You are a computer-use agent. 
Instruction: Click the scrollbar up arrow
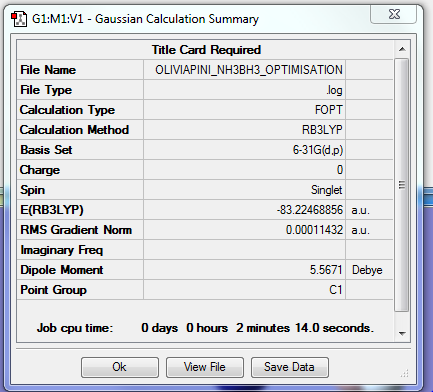(x=402, y=49)
